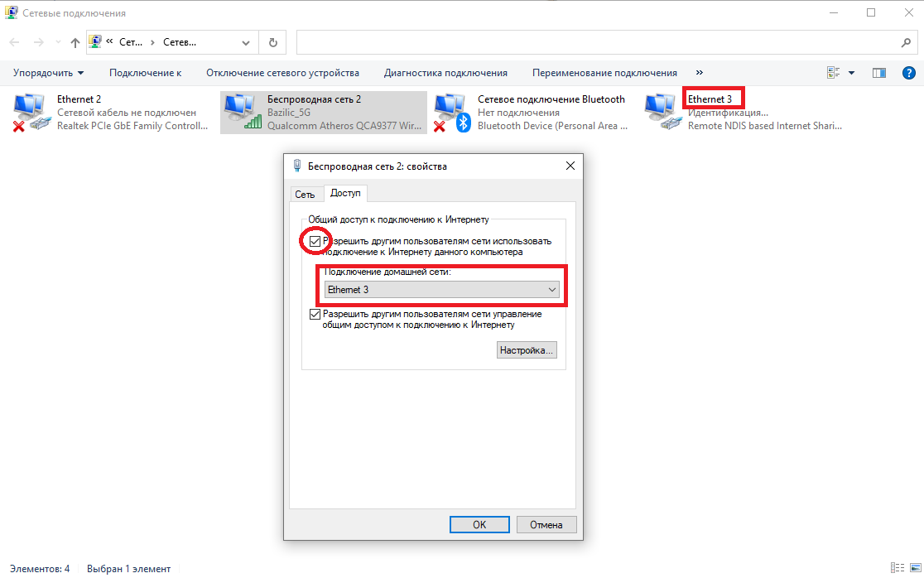Select the Ethernet 2 adapter icon
The image size is (924, 578).
coord(30,112)
